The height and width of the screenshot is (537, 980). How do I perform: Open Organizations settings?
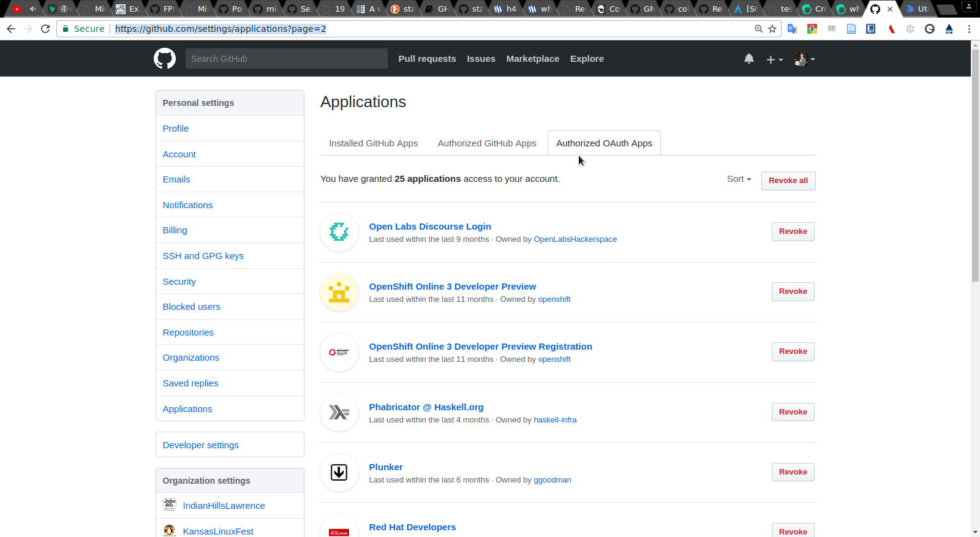point(230,358)
